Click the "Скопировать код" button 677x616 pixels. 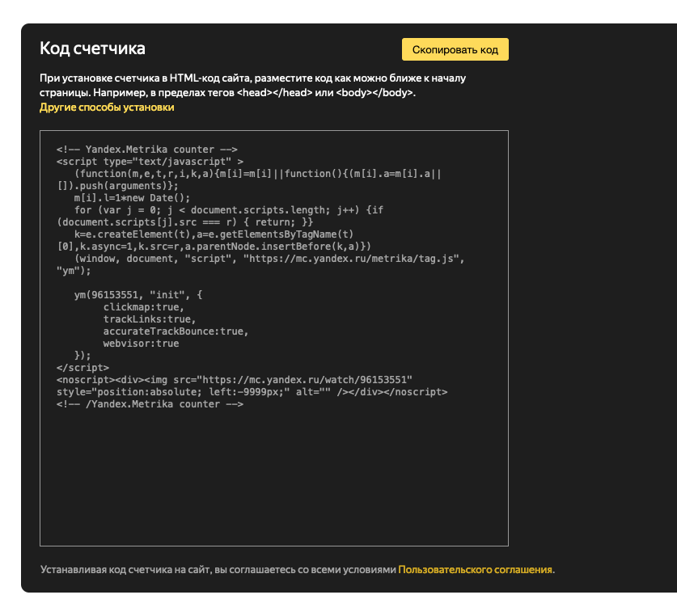455,49
